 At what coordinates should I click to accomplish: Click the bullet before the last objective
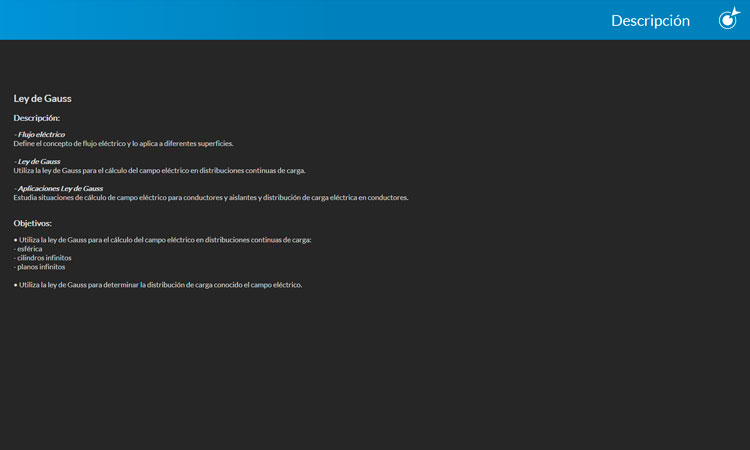click(x=15, y=285)
